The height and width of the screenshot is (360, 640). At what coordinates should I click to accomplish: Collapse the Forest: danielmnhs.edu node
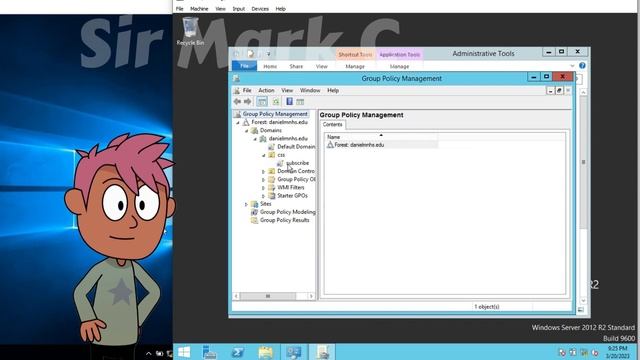pyautogui.click(x=238, y=122)
